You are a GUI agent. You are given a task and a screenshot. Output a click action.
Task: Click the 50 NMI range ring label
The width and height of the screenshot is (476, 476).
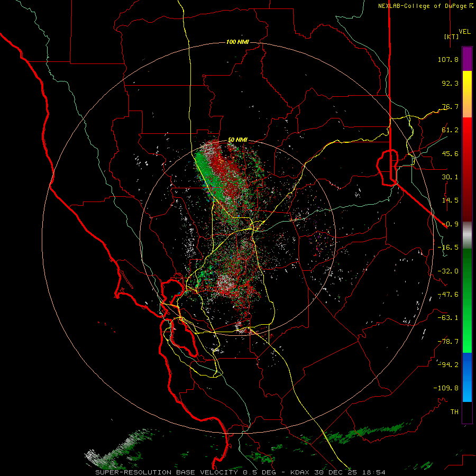[237, 140]
